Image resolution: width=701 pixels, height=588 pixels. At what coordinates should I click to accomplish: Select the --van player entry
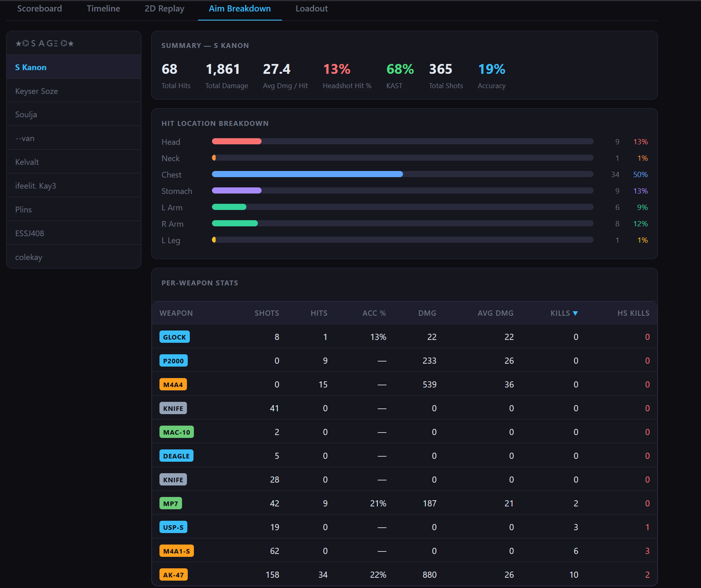point(74,138)
